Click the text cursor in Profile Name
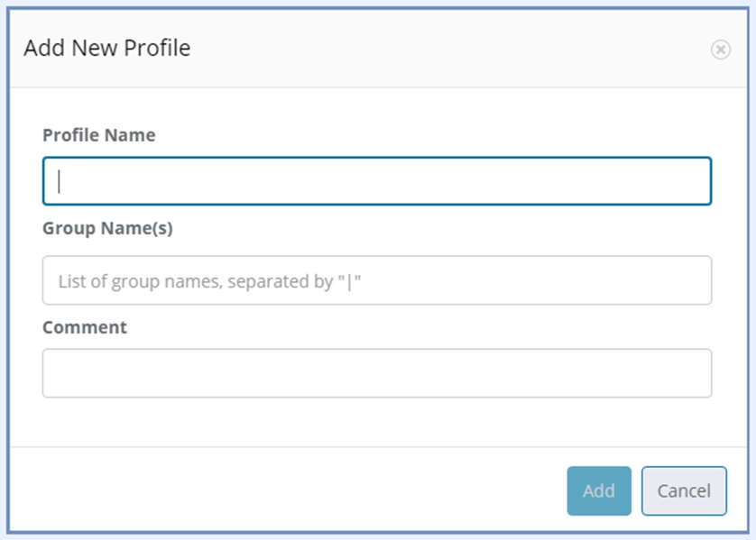The width and height of the screenshot is (756, 540). tap(60, 181)
